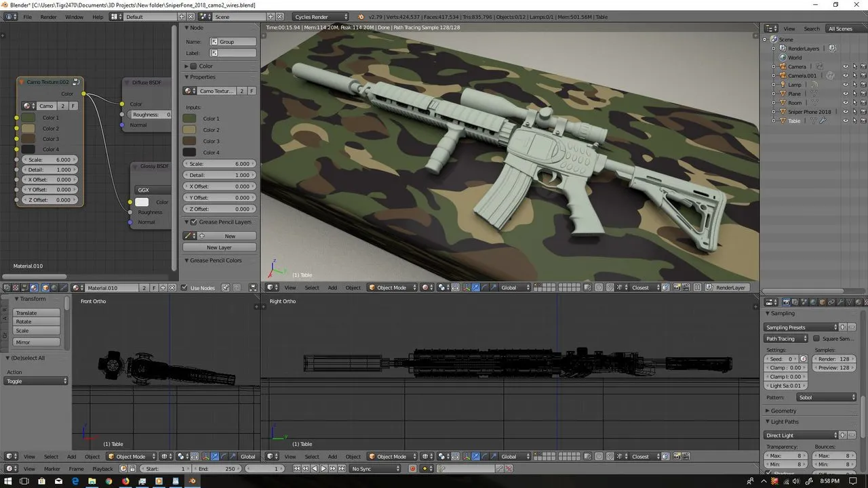Open Firefox from the taskbar
Viewport: 868px width, 488px height.
point(125,481)
